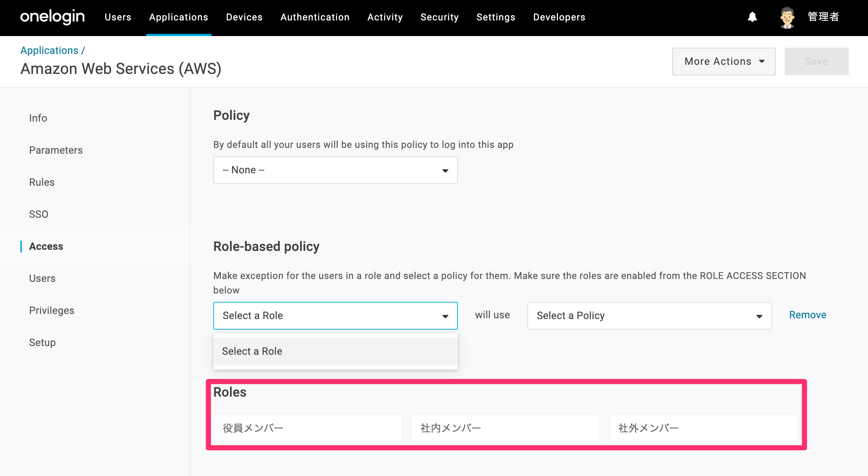868x476 pixels.
Task: Open the Users top menu
Action: pos(118,17)
